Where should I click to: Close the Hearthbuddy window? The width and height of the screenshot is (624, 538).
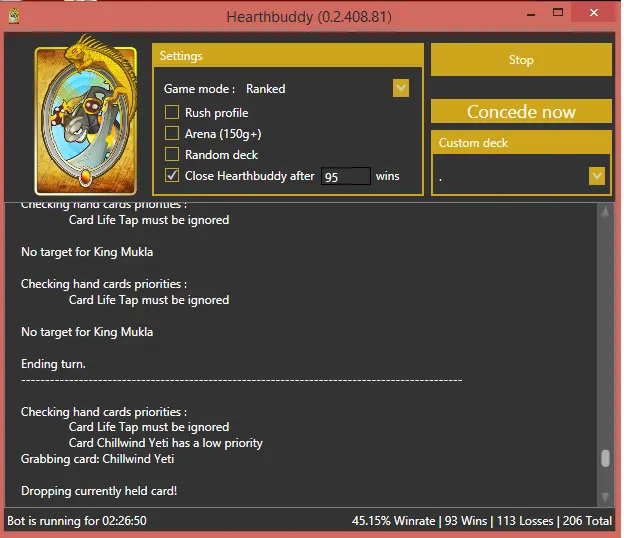click(594, 13)
